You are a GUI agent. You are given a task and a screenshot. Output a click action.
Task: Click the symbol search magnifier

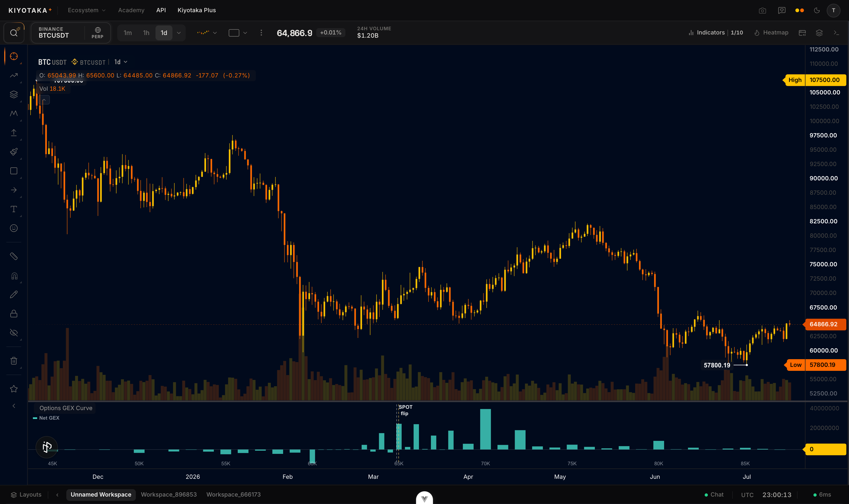point(14,33)
